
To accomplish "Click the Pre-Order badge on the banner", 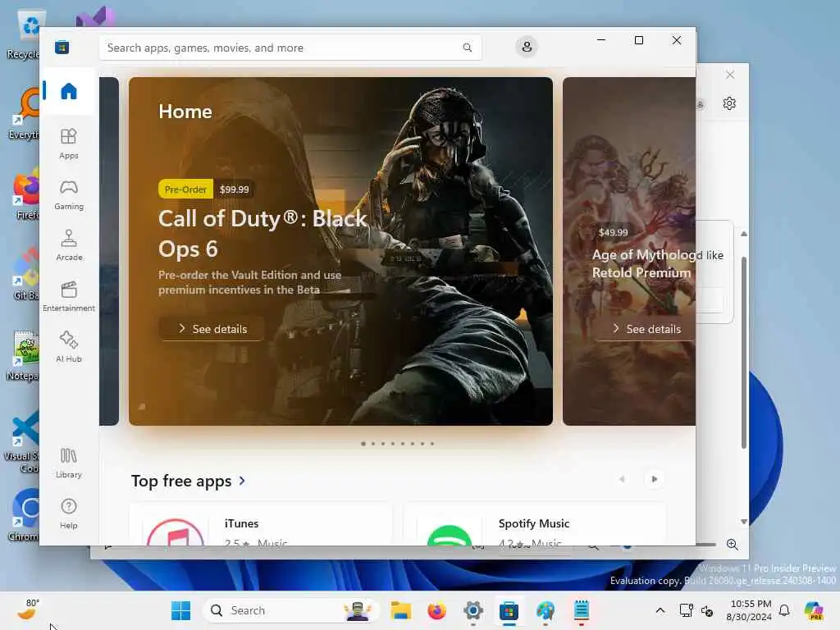I will point(185,189).
